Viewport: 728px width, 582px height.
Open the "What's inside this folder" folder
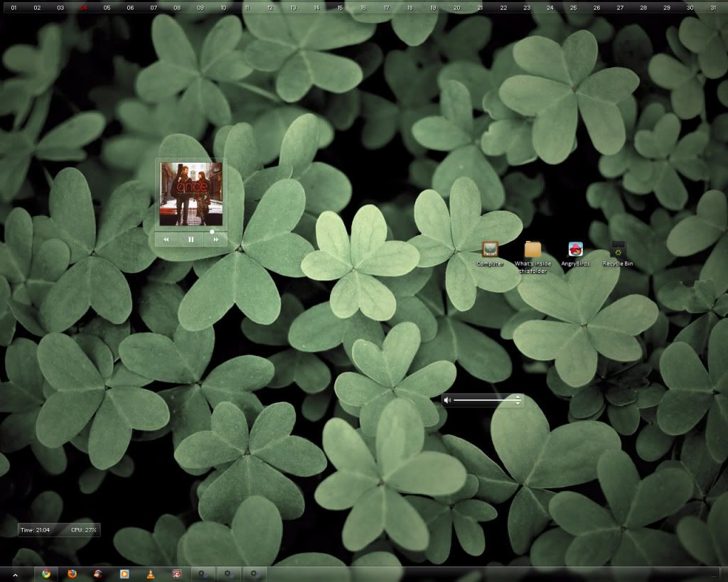coord(532,250)
